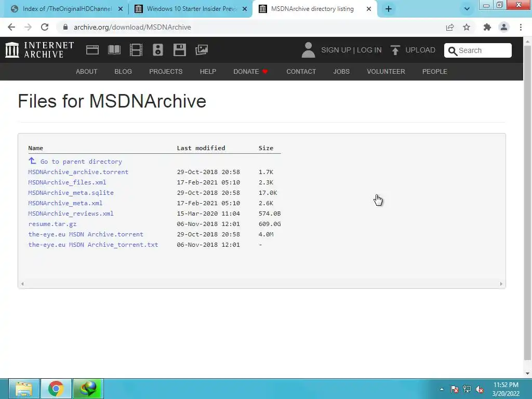The image size is (532, 399).
Task: Click the Action Center flag tray icon
Action: click(x=454, y=389)
